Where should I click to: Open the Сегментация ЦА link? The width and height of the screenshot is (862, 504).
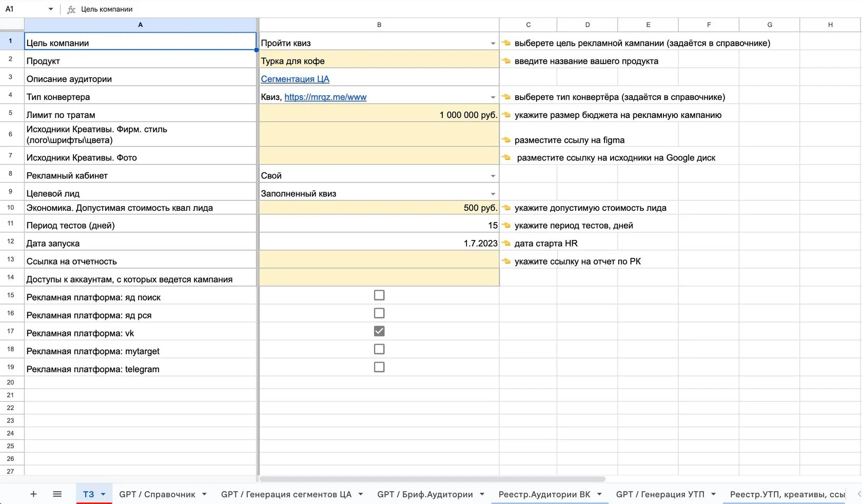[295, 79]
